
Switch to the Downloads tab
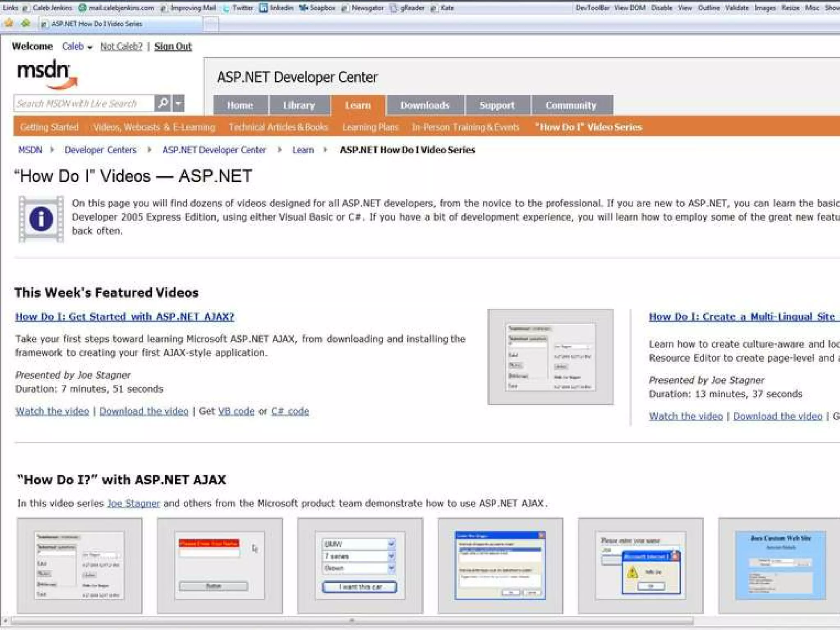tap(425, 105)
